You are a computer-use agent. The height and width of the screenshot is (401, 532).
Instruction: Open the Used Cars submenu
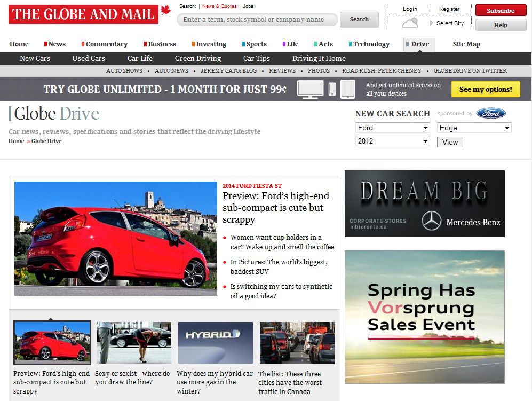click(x=89, y=58)
